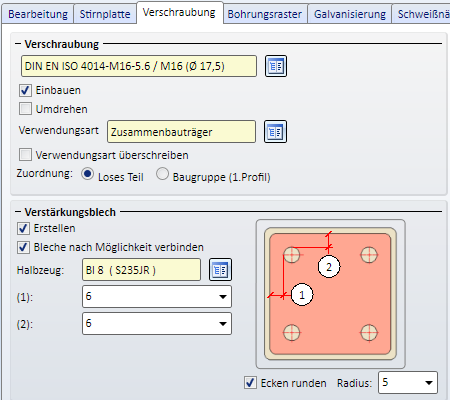Open Verwendungsart selection catalogue icon
Image resolution: width=450 pixels, height=400 pixels.
[275, 132]
